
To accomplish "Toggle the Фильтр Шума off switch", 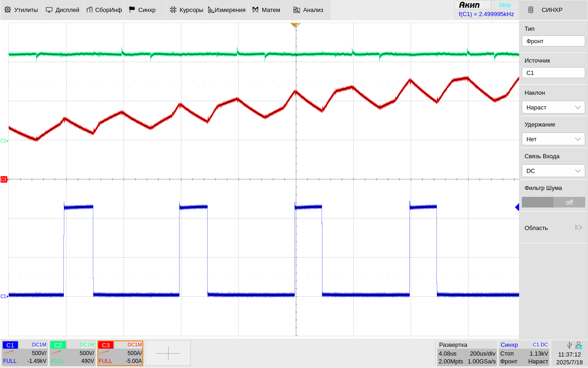I will 553,202.
